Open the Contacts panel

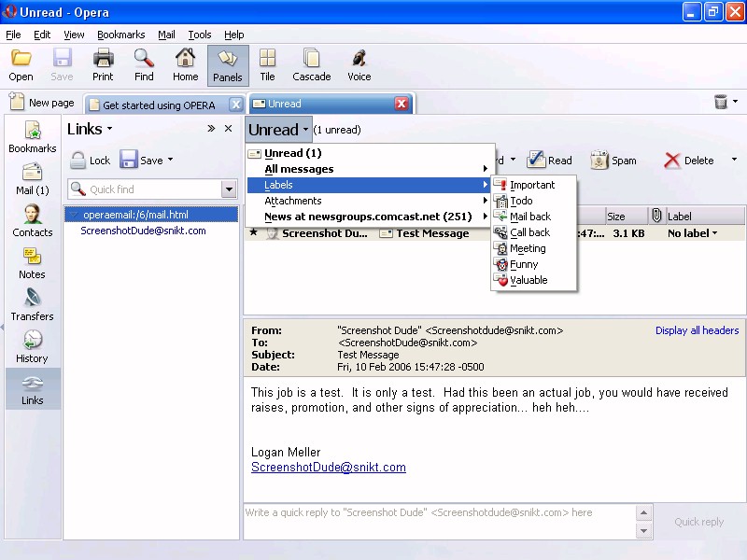tap(32, 221)
